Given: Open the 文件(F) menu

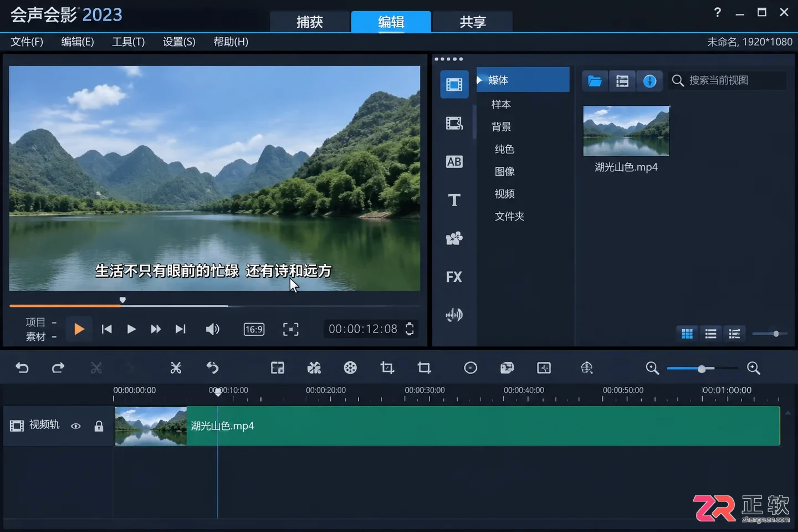Looking at the screenshot, I should click(x=27, y=42).
